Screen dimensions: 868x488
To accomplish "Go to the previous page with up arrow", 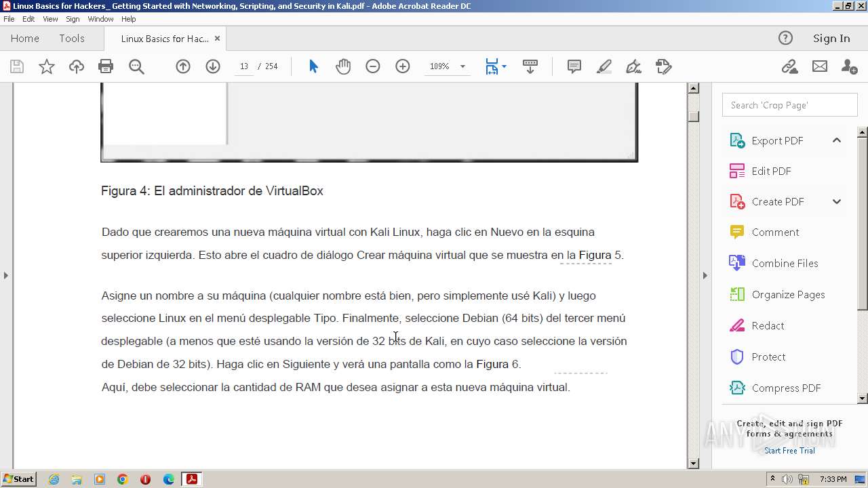I will [x=183, y=66].
